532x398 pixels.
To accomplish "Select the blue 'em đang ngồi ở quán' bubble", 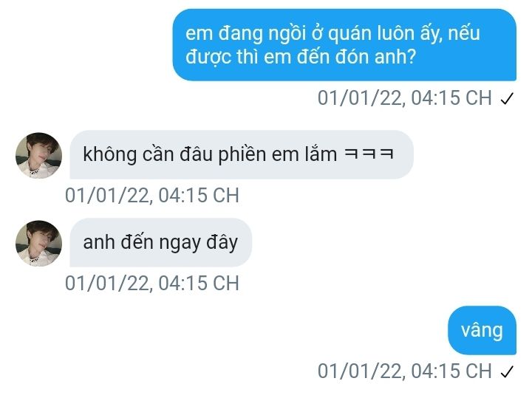I will [344, 45].
